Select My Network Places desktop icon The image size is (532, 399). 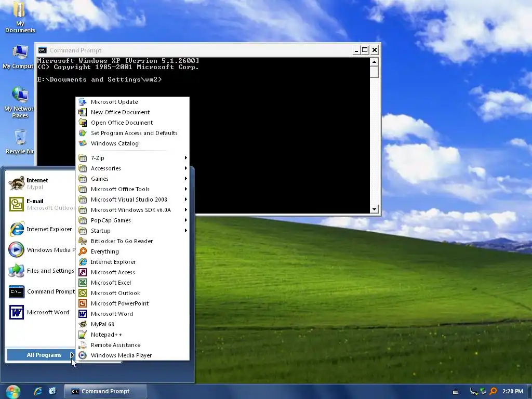click(19, 102)
